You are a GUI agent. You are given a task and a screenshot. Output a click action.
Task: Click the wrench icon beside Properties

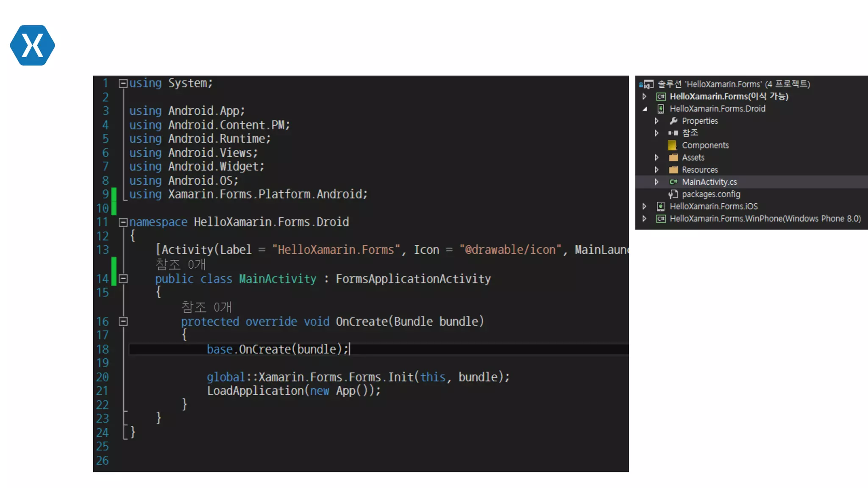[673, 121]
